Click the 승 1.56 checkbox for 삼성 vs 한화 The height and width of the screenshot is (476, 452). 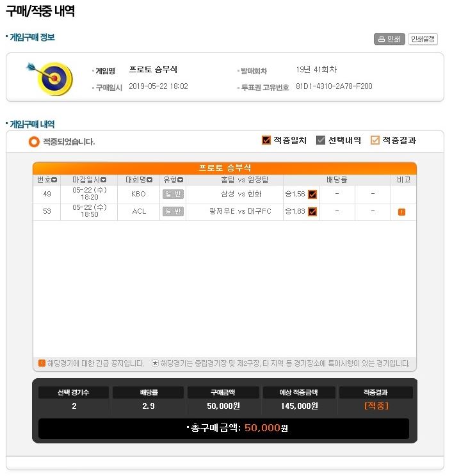[312, 194]
